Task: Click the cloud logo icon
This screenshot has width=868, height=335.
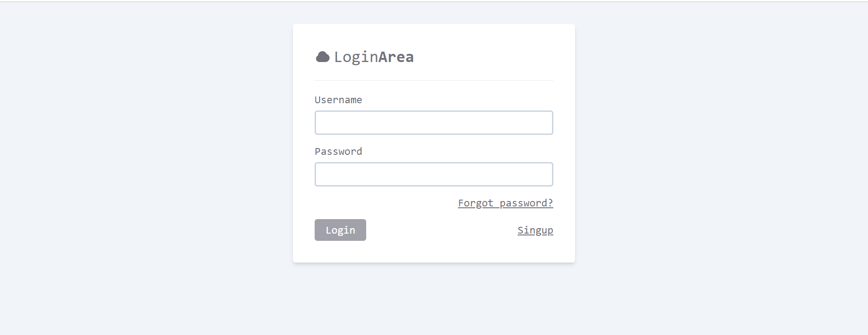Action: click(322, 57)
